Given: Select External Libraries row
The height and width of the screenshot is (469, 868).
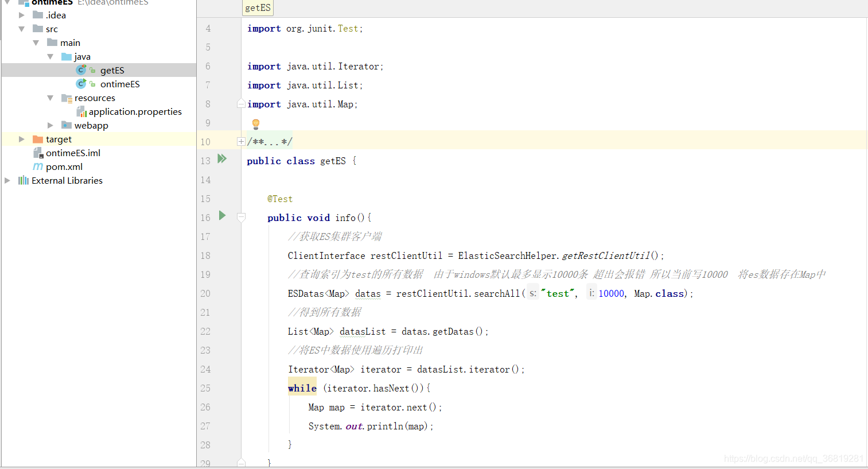Looking at the screenshot, I should point(99,180).
